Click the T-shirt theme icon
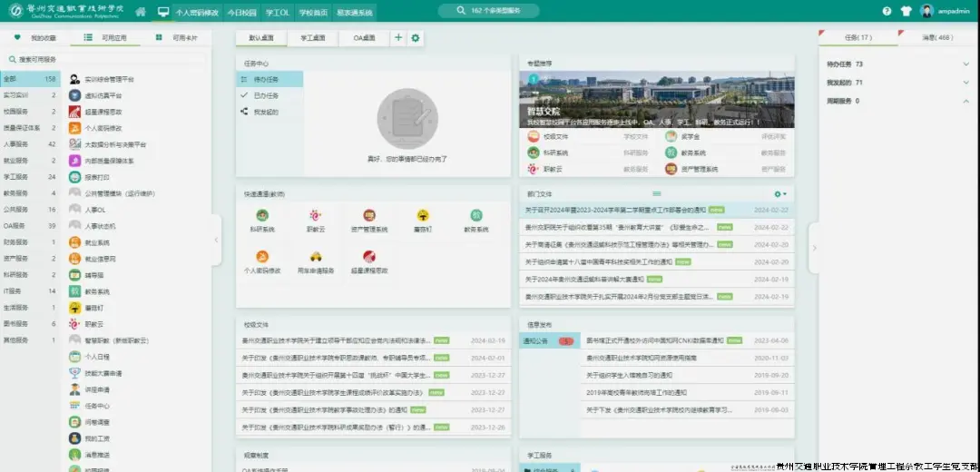The width and height of the screenshot is (980, 472). click(x=906, y=12)
